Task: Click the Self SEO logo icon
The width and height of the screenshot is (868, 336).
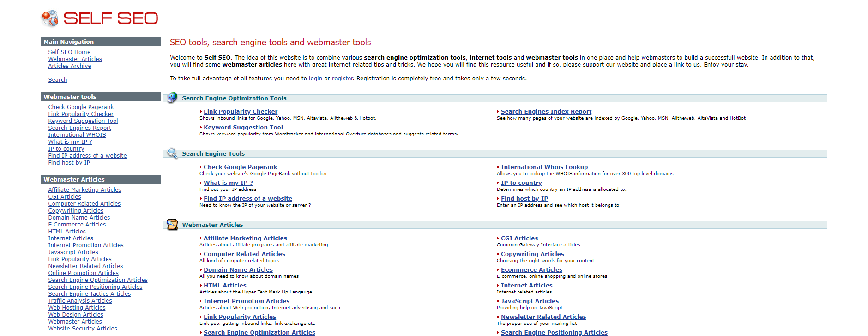Action: coord(50,18)
